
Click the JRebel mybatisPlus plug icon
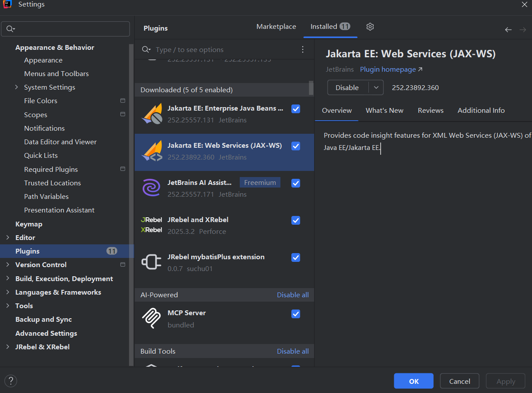(x=152, y=262)
